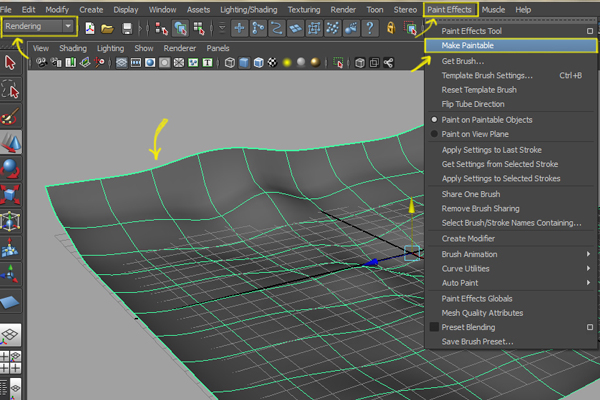Activate the Rotate Tool
This screenshot has width=600, height=400.
pyautogui.click(x=10, y=169)
